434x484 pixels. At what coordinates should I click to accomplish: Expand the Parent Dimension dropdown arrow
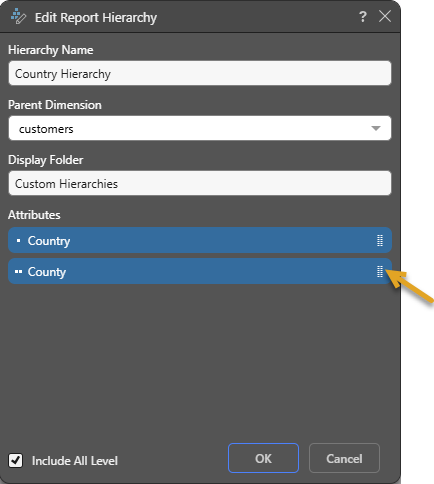point(376,128)
